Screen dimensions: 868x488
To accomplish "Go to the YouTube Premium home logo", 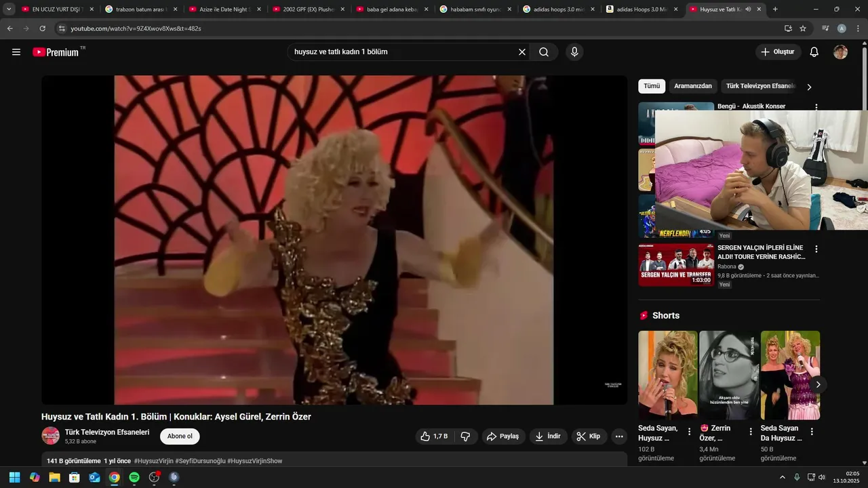I will pyautogui.click(x=56, y=52).
